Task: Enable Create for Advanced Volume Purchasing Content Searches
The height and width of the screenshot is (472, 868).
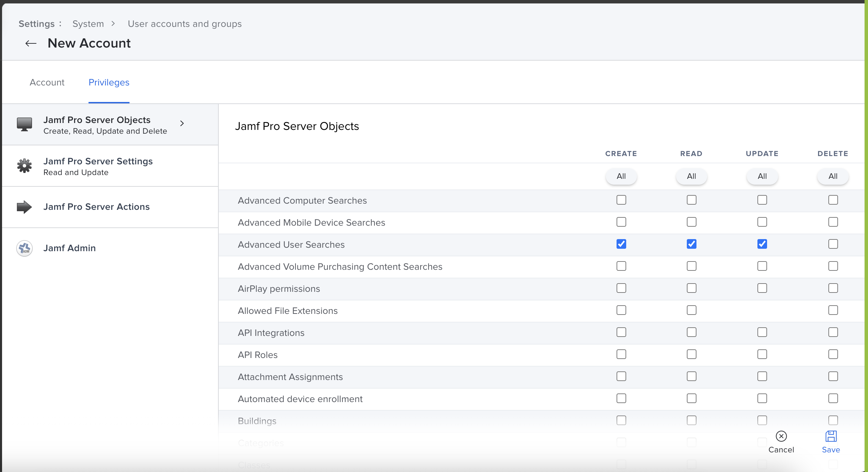Action: click(x=621, y=266)
